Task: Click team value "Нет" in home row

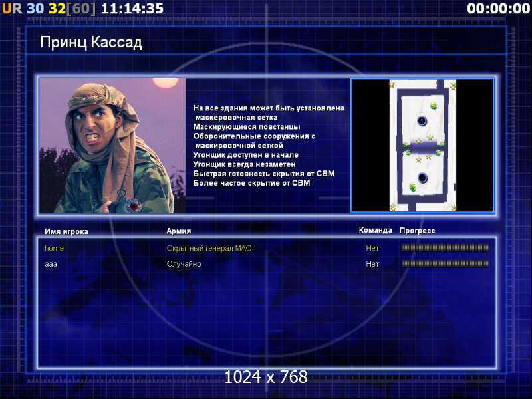Action: [372, 248]
